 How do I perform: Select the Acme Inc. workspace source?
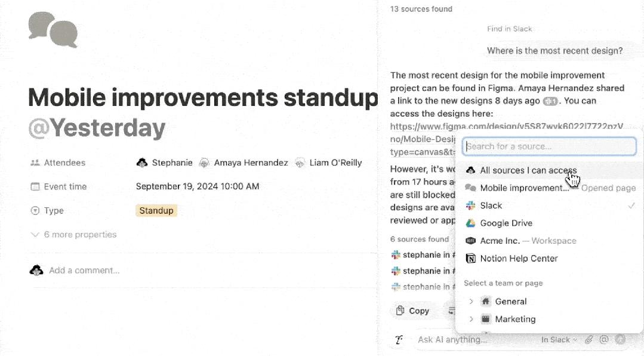(x=499, y=241)
